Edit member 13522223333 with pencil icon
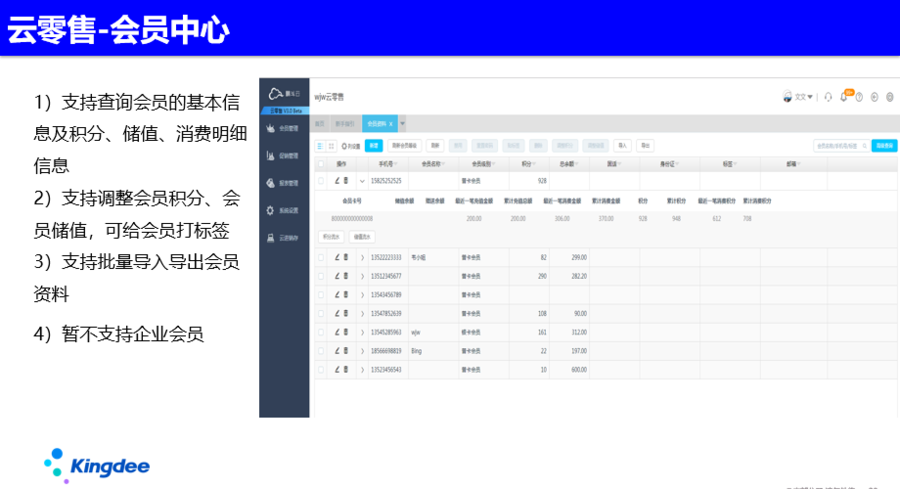The height and width of the screenshot is (489, 900). click(x=337, y=258)
